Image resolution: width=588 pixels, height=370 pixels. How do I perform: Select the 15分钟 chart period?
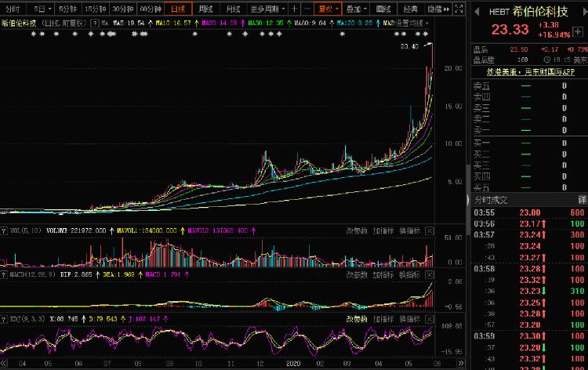tap(95, 9)
